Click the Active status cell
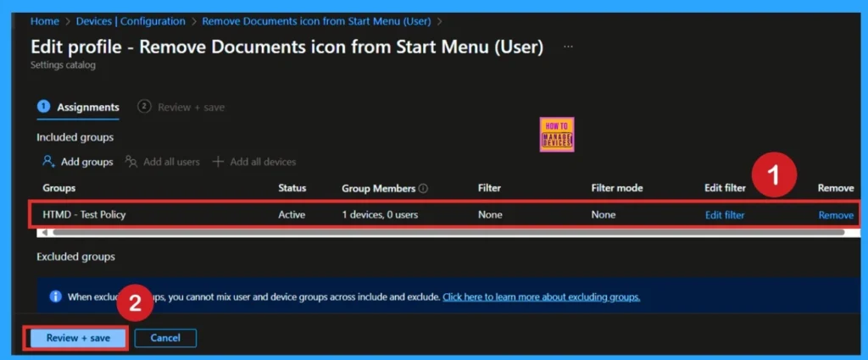Viewport: 868px width, 360px height. tap(292, 214)
